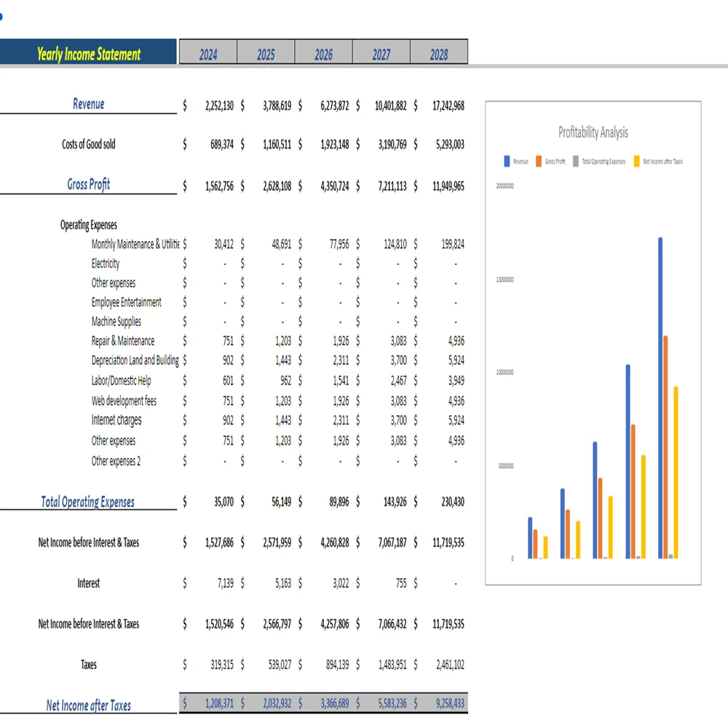728x728 pixels.
Task: Click the Revenue value for 2024
Action: (x=218, y=105)
